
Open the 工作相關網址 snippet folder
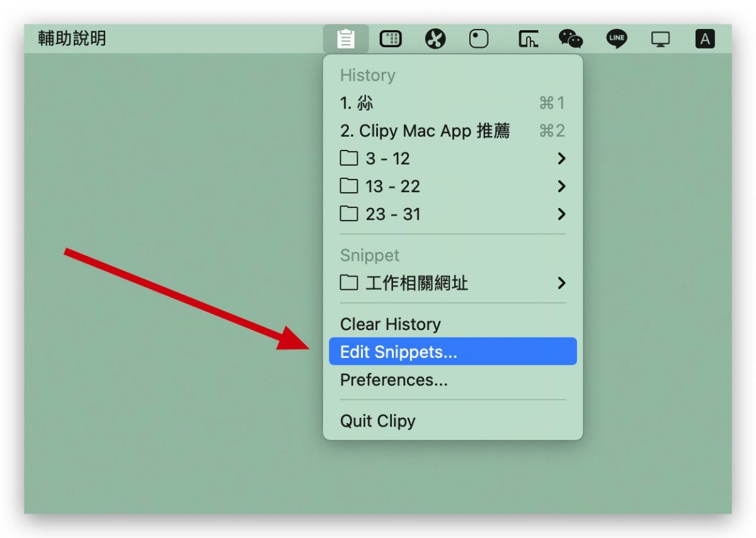pyautogui.click(x=452, y=283)
